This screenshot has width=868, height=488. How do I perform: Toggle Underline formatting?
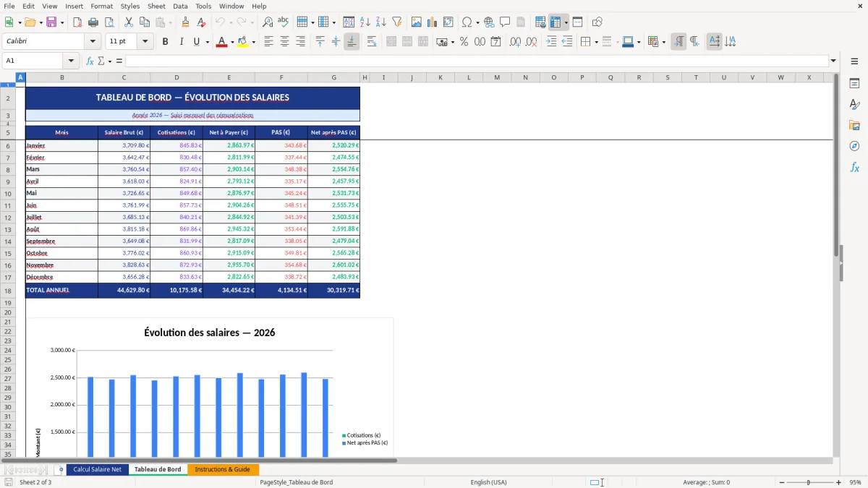pos(196,42)
